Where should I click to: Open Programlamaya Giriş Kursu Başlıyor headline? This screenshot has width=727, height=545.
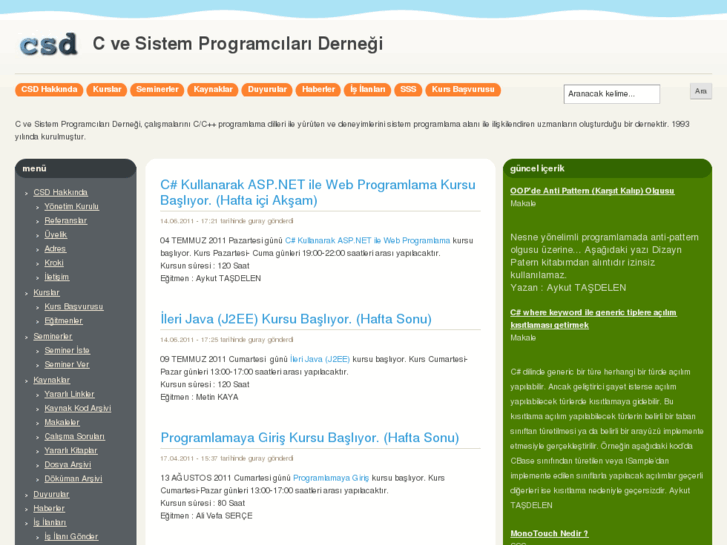coord(310,438)
